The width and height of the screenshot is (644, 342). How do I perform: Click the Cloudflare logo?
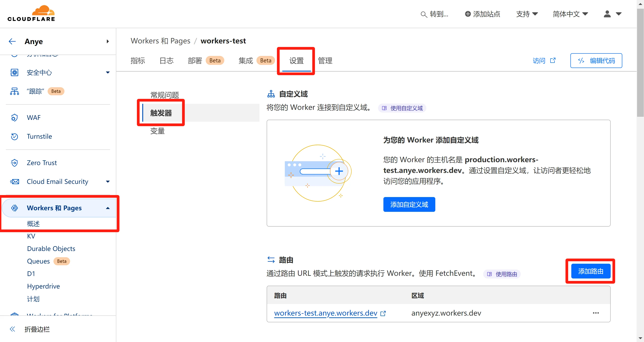31,13
